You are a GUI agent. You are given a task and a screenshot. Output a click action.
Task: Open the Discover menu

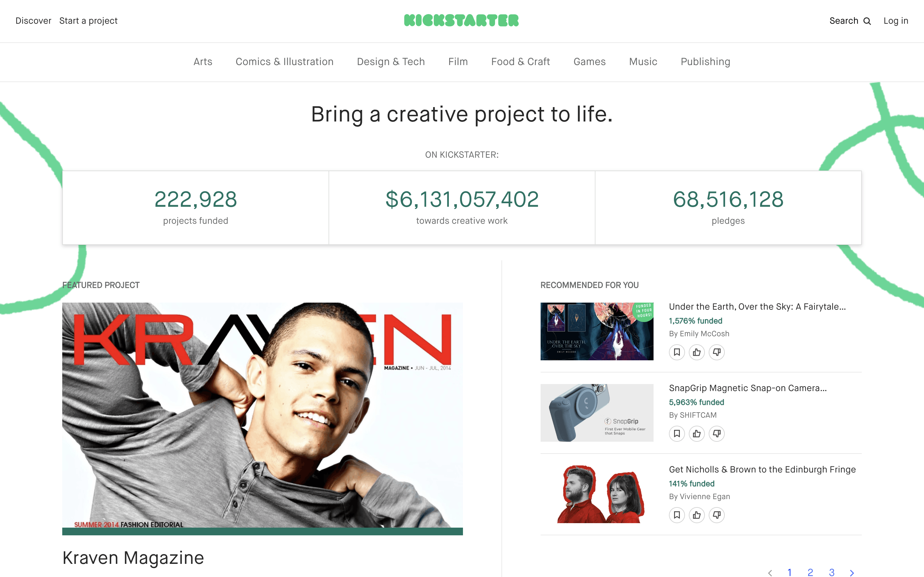click(33, 21)
